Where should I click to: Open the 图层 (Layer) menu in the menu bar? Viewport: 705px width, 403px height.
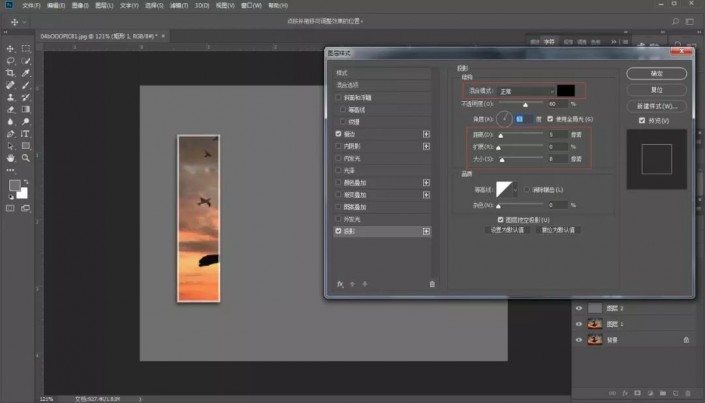104,5
